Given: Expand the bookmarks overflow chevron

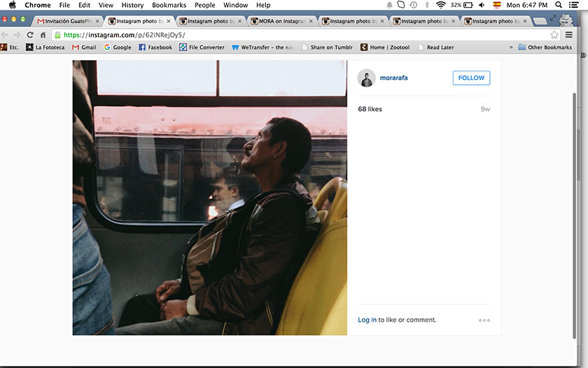Looking at the screenshot, I should (510, 48).
